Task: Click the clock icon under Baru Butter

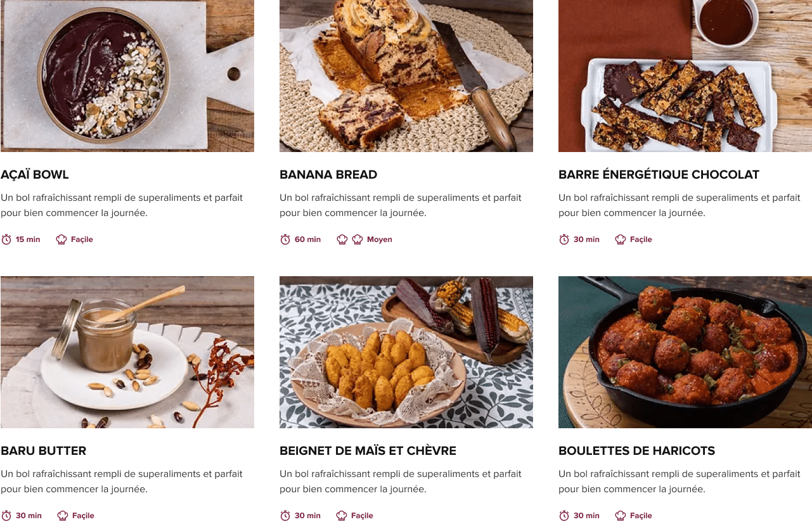Action: 6,516
